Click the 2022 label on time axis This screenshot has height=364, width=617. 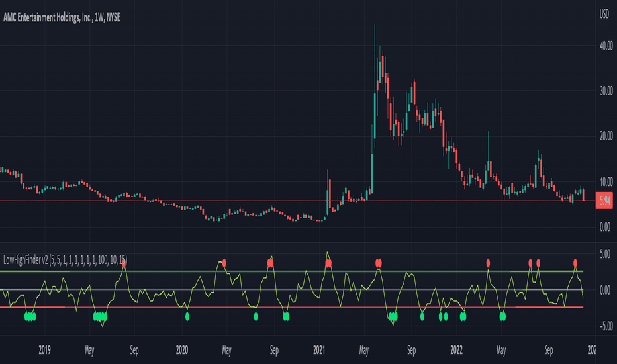tap(456, 350)
